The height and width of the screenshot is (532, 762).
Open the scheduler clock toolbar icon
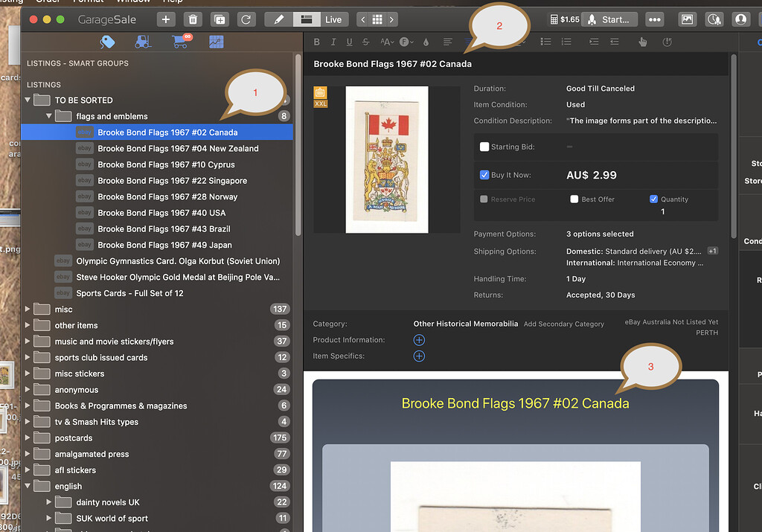tap(714, 19)
